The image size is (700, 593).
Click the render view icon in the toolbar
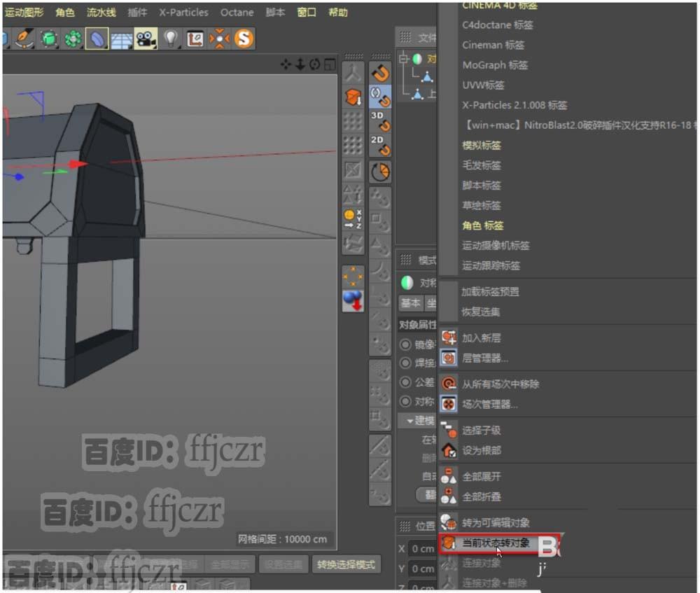(x=145, y=38)
